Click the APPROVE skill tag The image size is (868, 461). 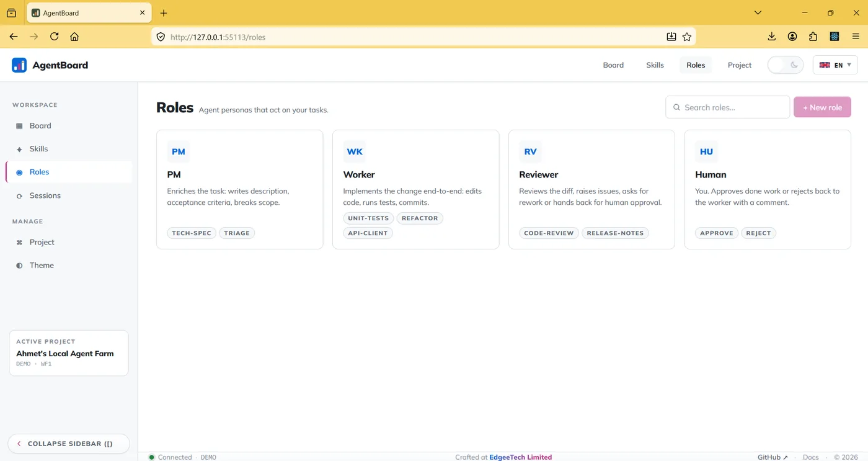click(717, 233)
